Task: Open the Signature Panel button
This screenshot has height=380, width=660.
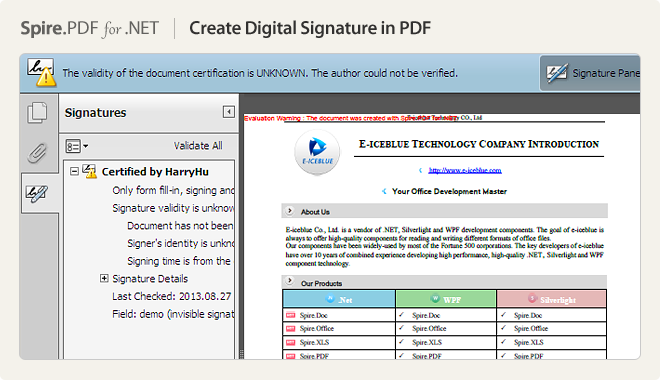Action: point(590,73)
